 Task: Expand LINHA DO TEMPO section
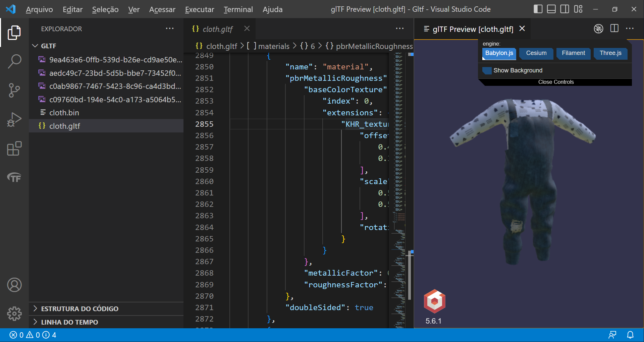pos(106,322)
